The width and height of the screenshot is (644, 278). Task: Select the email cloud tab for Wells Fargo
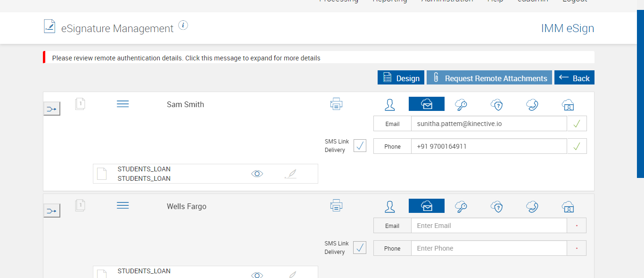(x=426, y=206)
